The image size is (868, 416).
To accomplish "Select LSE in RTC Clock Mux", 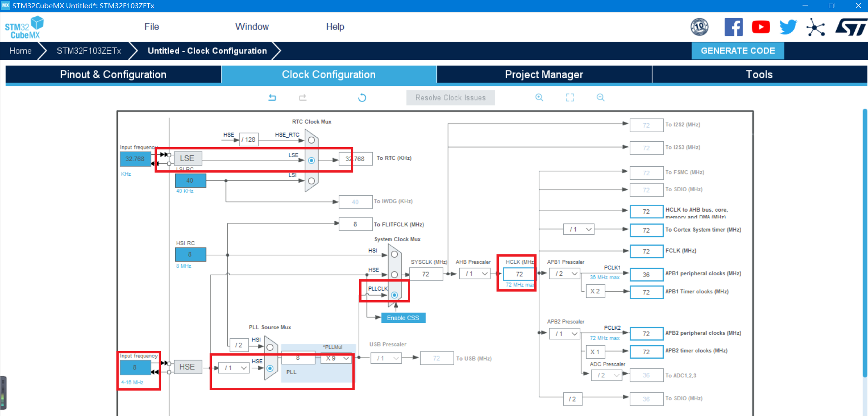I will [x=311, y=160].
